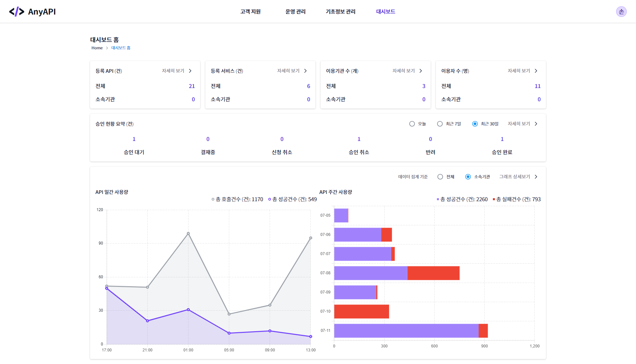The width and height of the screenshot is (636, 364).
Task: Click the chevron beside 이용자 수 자세히 보기
Action: pyautogui.click(x=536, y=70)
